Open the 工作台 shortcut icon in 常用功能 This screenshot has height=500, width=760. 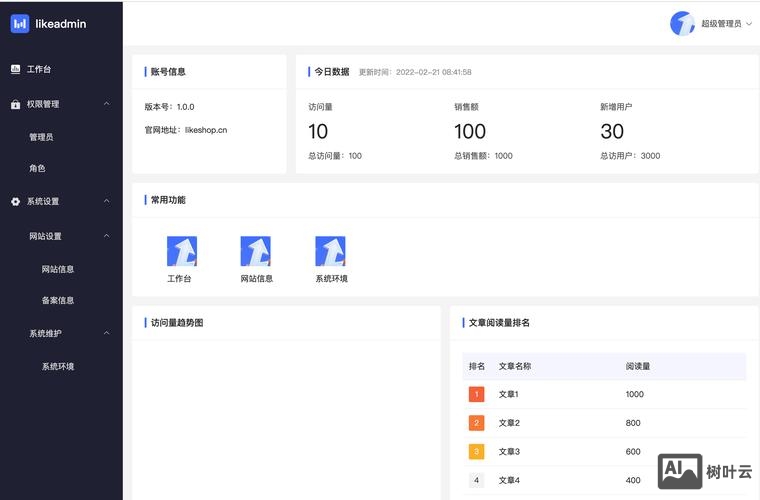(182, 251)
